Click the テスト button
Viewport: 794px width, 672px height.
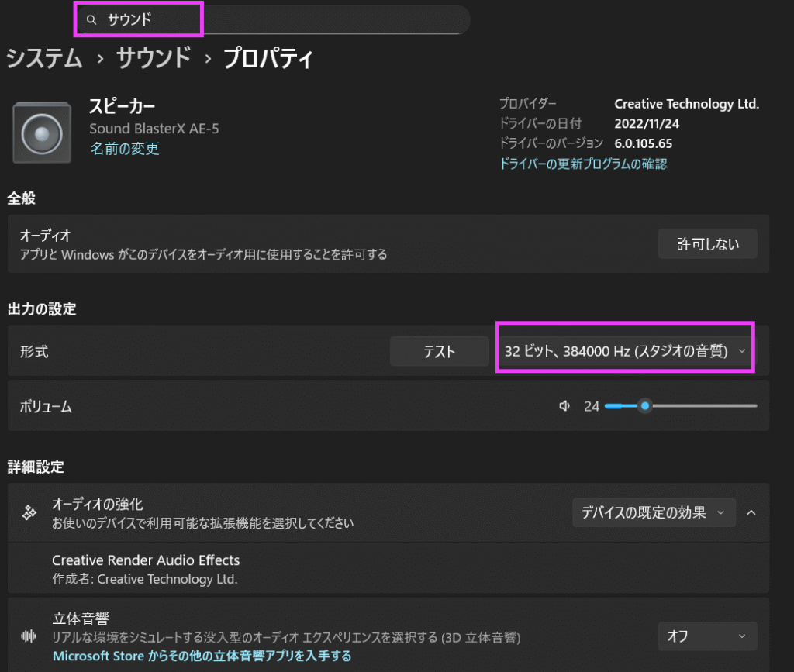[x=440, y=351]
